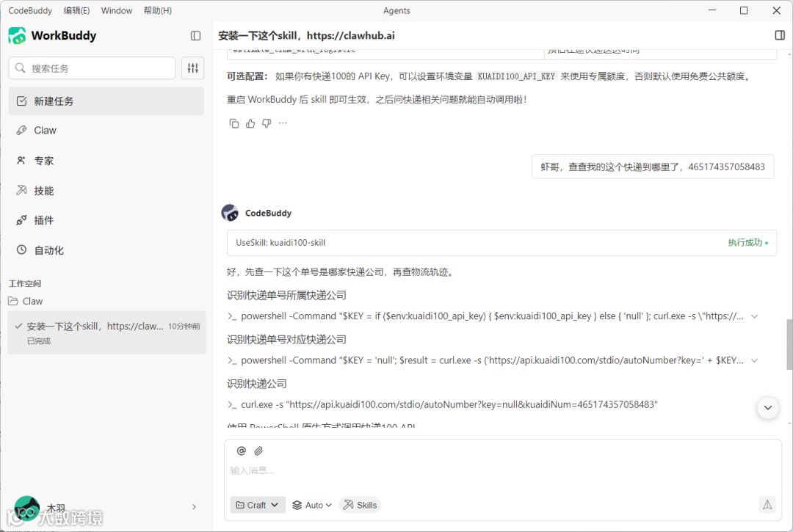Open the user avatar profile
The height and width of the screenshot is (532, 793).
tap(27, 508)
